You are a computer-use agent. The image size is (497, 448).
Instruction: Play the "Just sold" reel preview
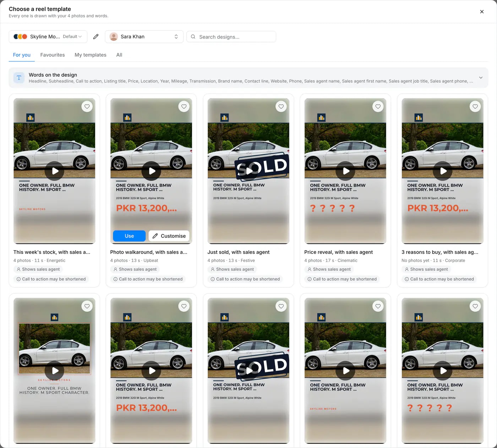pyautogui.click(x=248, y=171)
